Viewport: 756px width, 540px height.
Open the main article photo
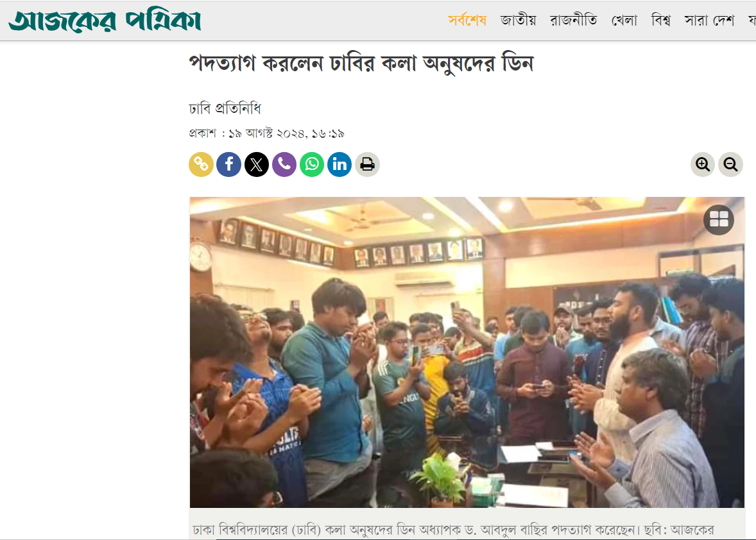[x=467, y=352]
